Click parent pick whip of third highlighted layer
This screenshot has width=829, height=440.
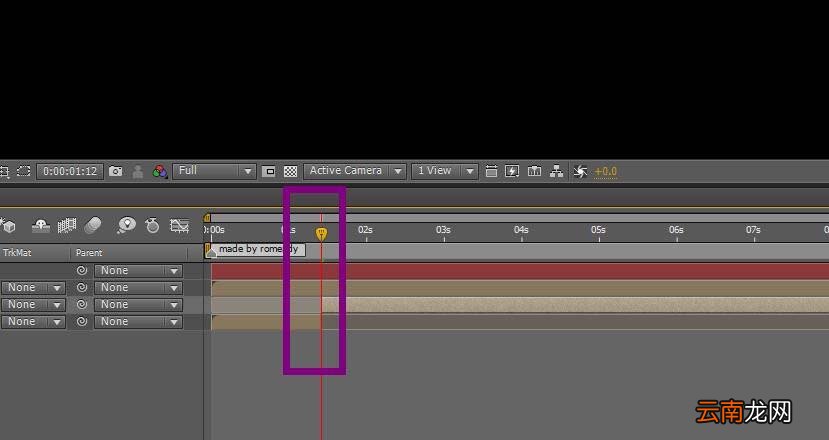click(x=81, y=305)
